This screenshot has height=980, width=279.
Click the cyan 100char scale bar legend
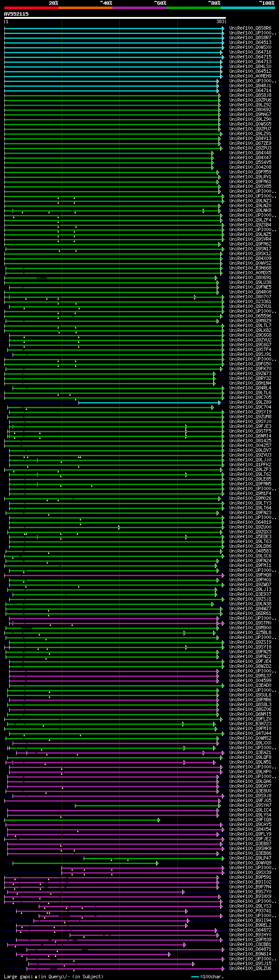point(195,977)
